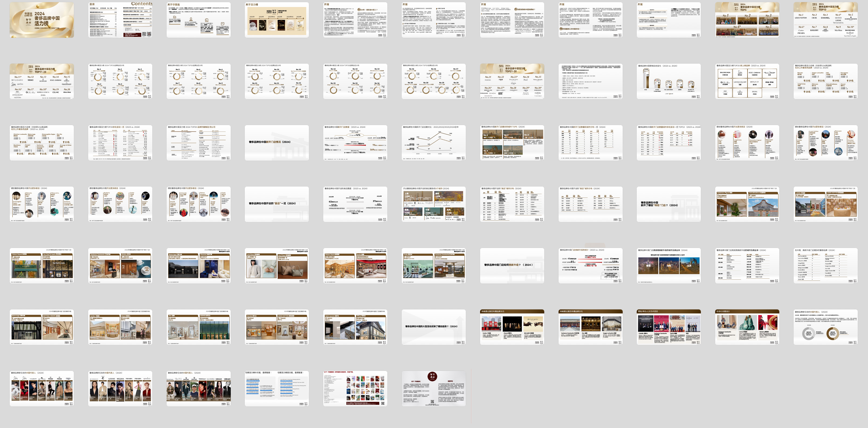868x428 pixels.
Task: Select the Givenchy Loewe Prada ambassadors slide
Action: 120,389
